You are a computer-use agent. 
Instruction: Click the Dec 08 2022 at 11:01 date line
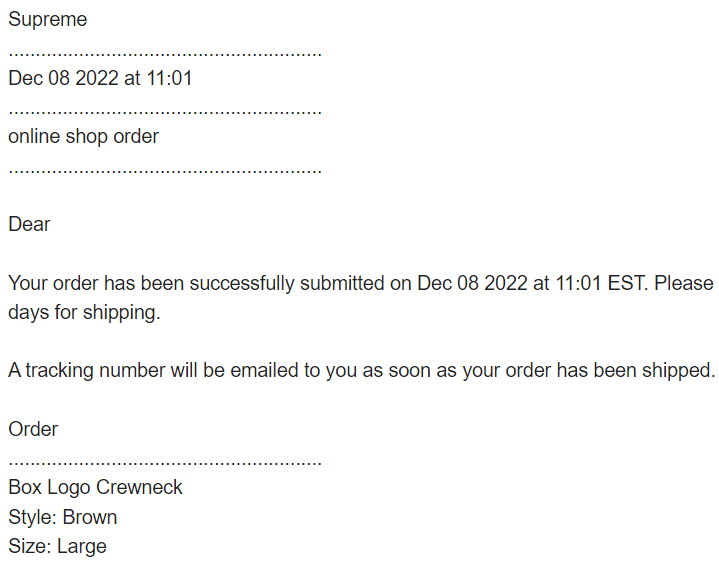100,78
